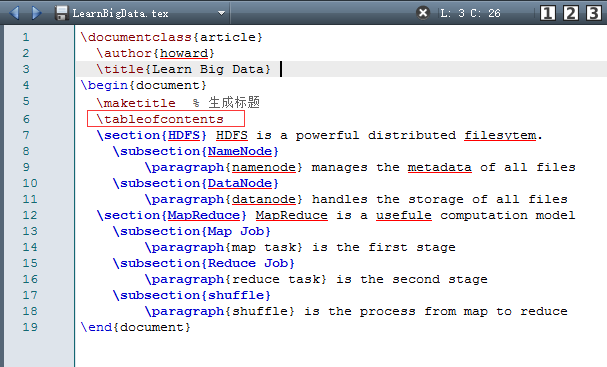Click \paragraph{map task} command
This screenshot has width=607, height=367.
223,247
